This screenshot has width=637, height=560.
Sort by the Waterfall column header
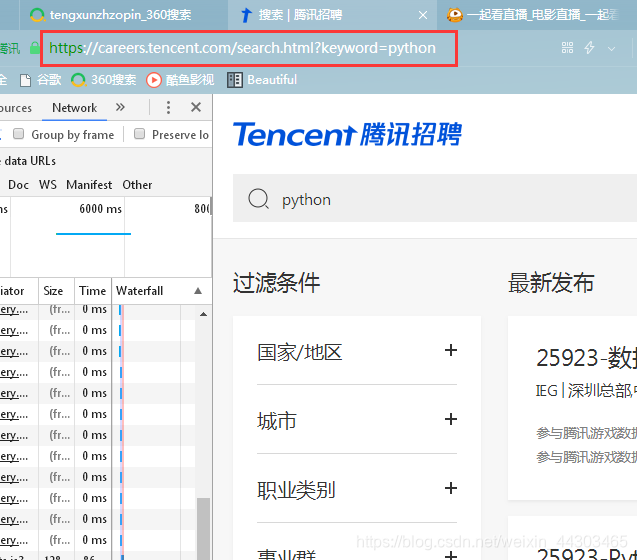point(162,291)
